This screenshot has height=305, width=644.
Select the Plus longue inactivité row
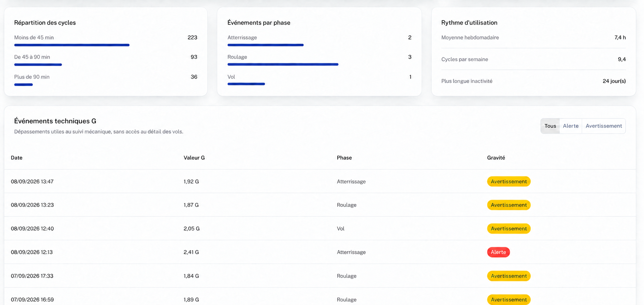click(533, 81)
